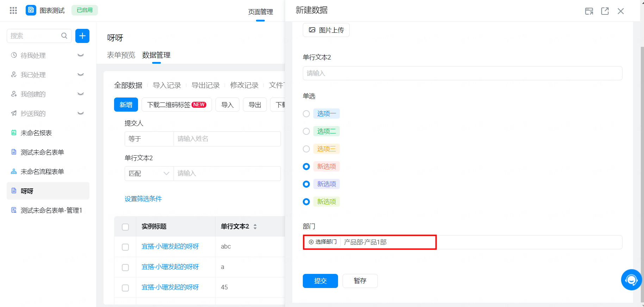Select the red 新选项 radio
Screen dimensions: 644x307
[x=306, y=167]
